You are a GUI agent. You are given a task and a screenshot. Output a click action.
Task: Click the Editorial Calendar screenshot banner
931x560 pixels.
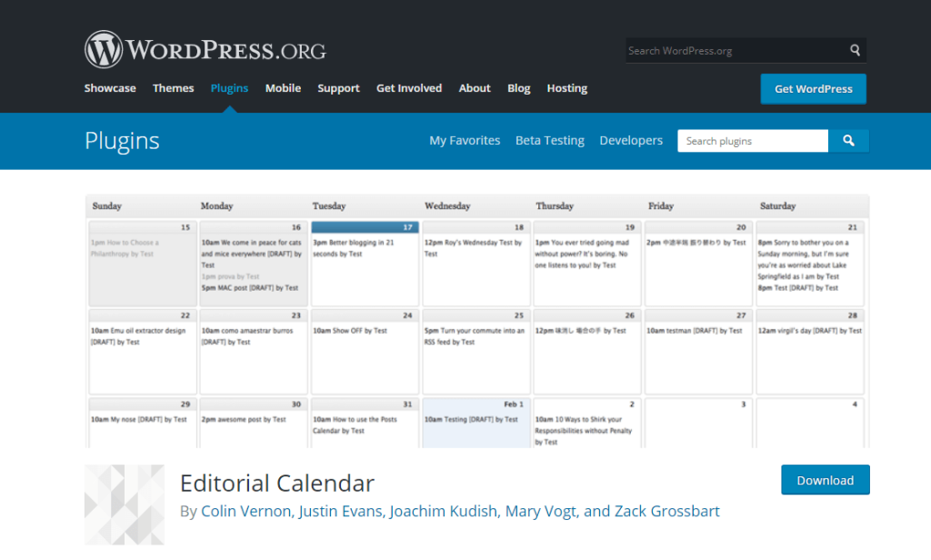(x=476, y=320)
